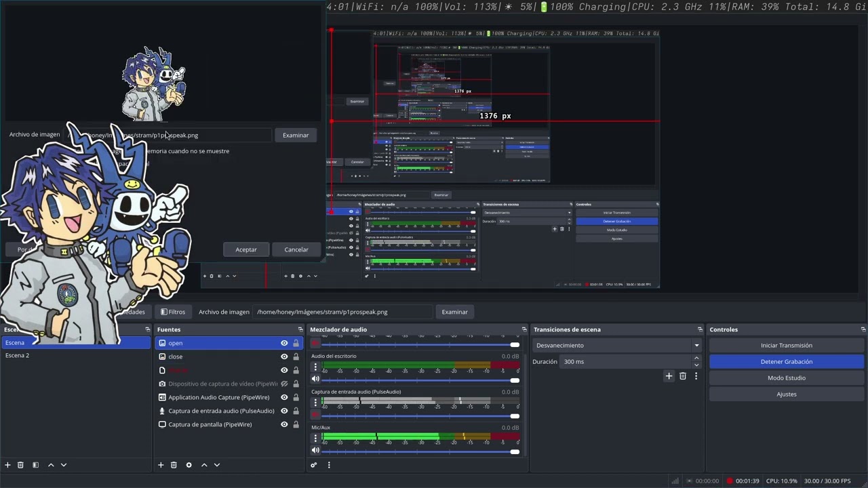This screenshot has width=868, height=488.
Task: Hide the close source
Action: coord(284,357)
